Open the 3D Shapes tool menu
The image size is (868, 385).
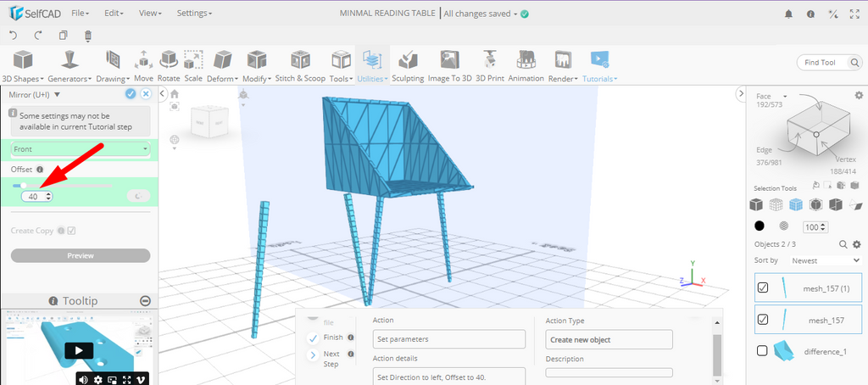[23, 66]
